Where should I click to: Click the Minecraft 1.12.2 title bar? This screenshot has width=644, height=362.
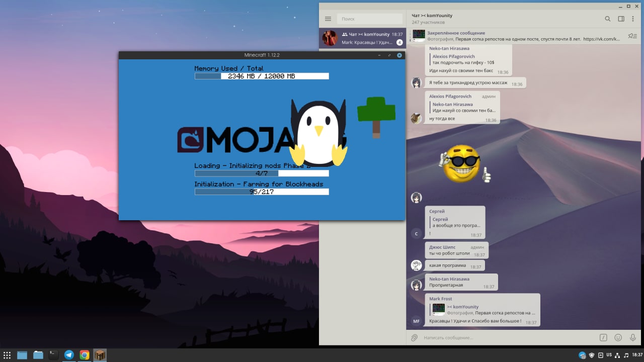point(262,55)
